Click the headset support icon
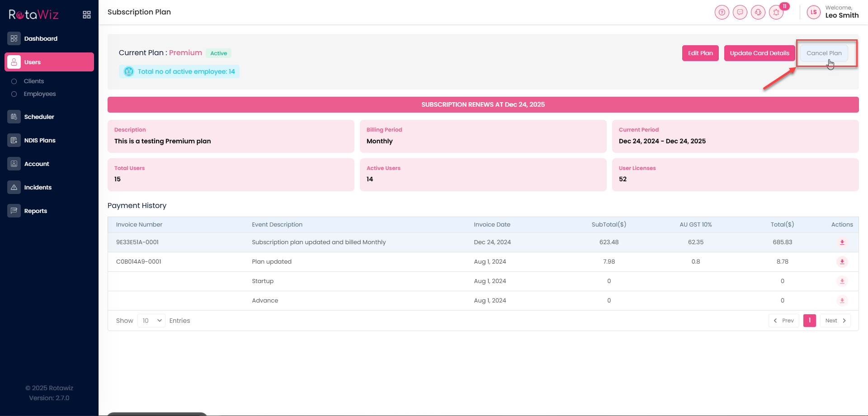This screenshot has width=868, height=416. tap(758, 12)
